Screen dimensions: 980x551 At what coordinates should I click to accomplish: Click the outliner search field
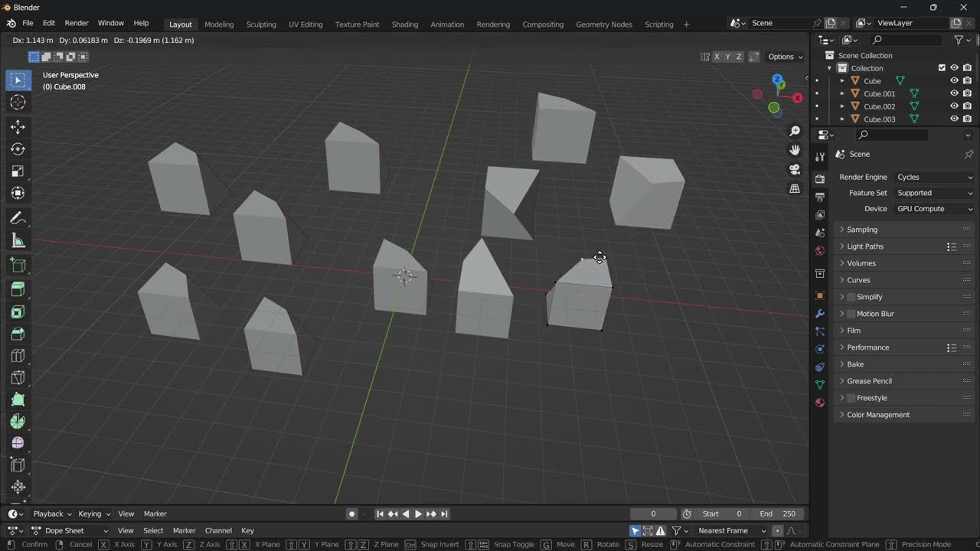point(906,40)
